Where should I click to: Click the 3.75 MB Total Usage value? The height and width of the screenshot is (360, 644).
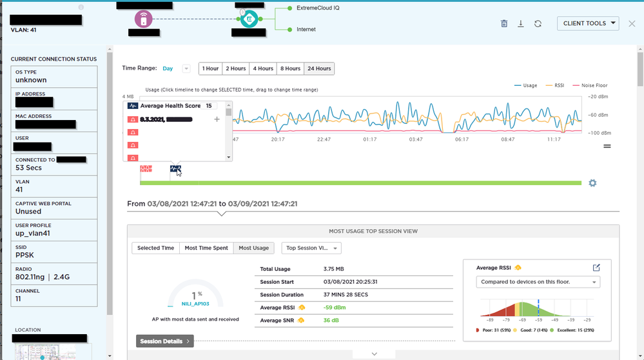click(x=333, y=269)
